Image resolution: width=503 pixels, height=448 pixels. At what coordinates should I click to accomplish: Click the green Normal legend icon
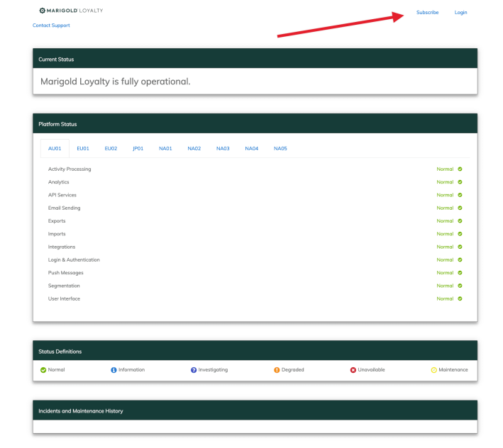(43, 370)
